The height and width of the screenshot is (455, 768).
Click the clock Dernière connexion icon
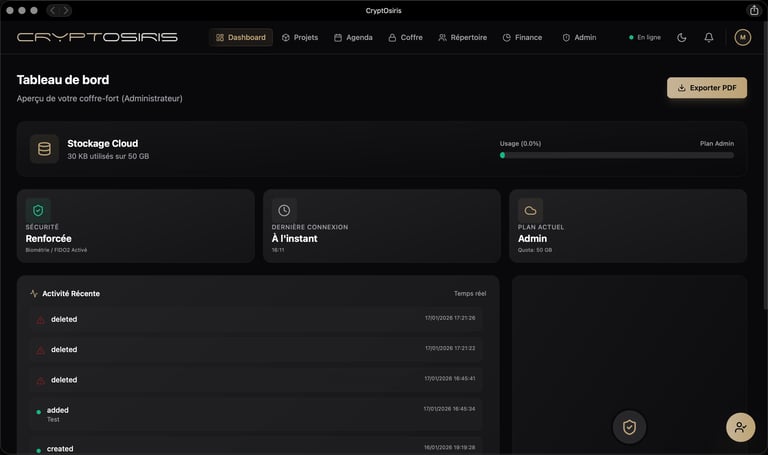pos(284,211)
